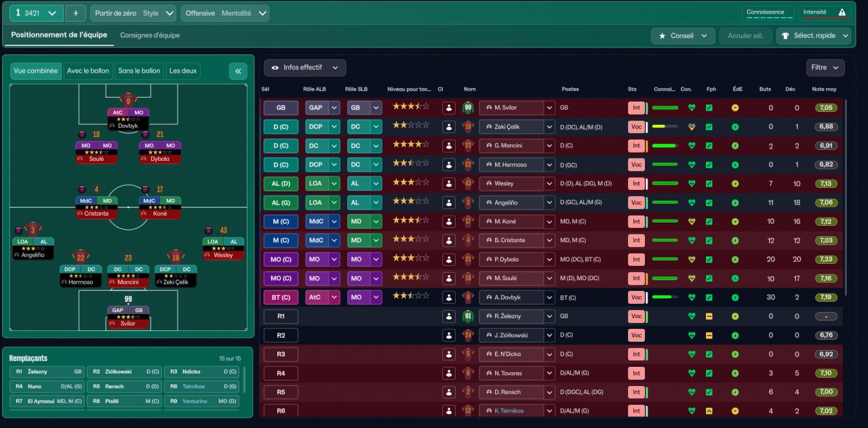Viewport: 868px width, 428px height.
Task: Click Angeliño's number 3 shirt on the pitch
Action: tap(33, 229)
